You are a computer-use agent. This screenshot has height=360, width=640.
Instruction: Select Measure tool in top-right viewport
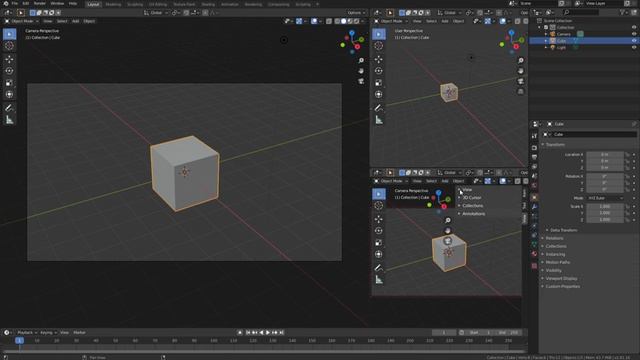click(x=379, y=120)
